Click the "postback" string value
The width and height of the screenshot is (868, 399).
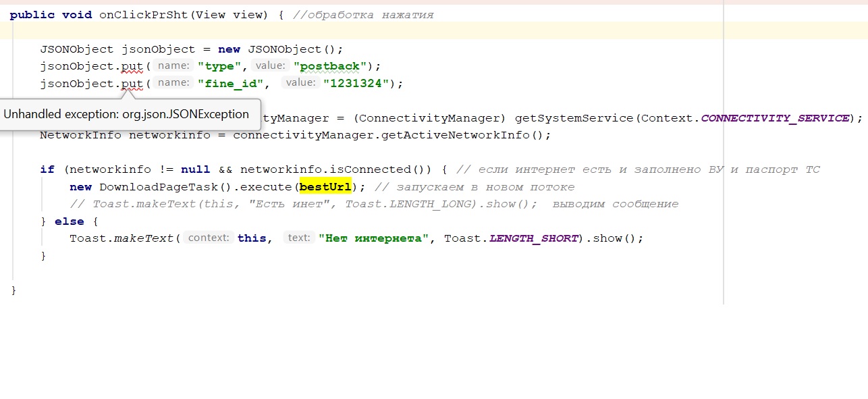(x=330, y=66)
